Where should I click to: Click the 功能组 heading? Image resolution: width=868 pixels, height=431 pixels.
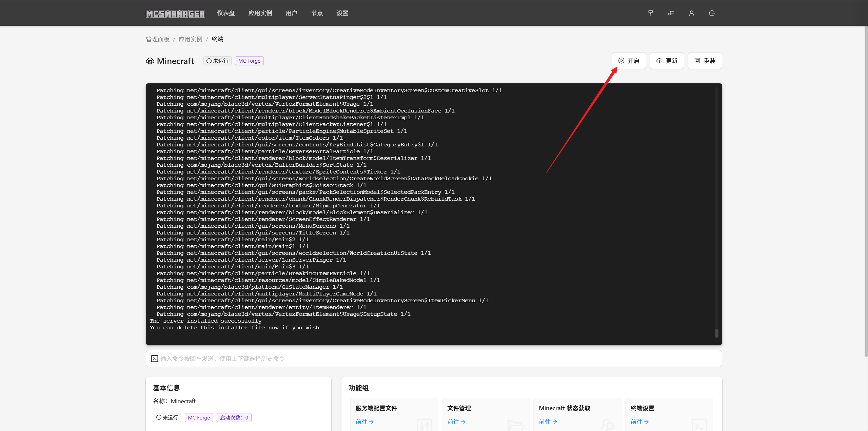pyautogui.click(x=358, y=388)
